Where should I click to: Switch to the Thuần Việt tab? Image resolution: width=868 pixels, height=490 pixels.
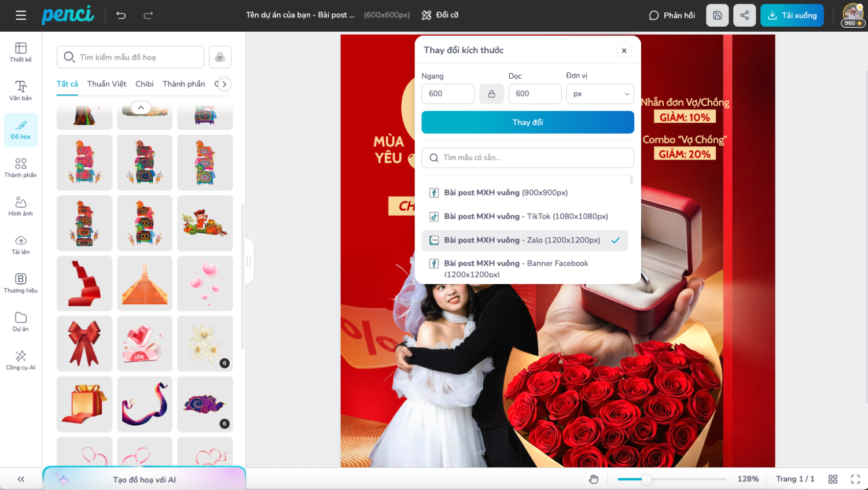106,84
